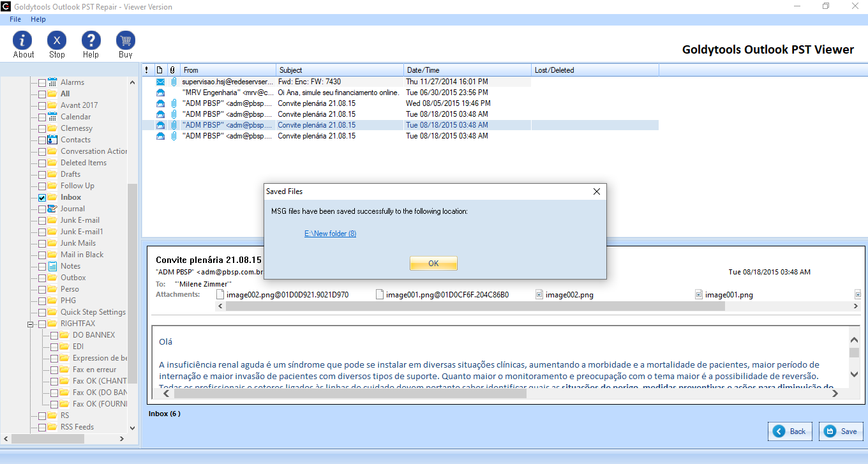The width and height of the screenshot is (868, 464).
Task: Collapse the RIGHTFAX tree node
Action: [31, 324]
